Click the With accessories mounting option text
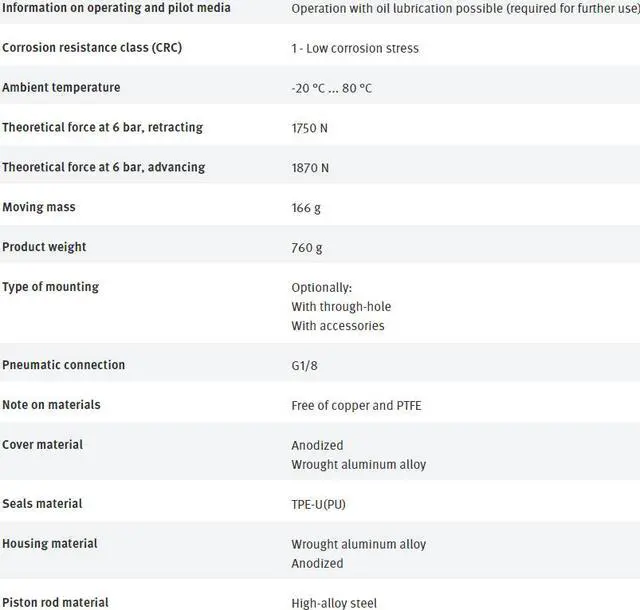 [337, 325]
